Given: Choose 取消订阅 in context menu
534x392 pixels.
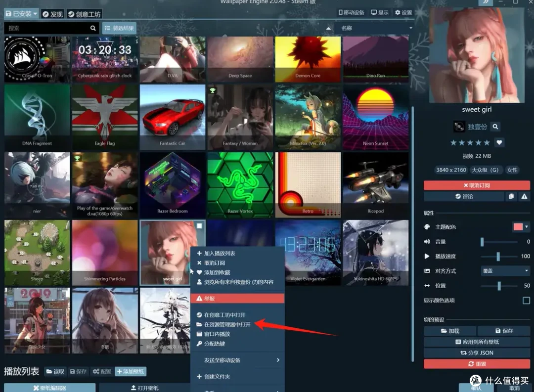Looking at the screenshot, I should (237, 263).
